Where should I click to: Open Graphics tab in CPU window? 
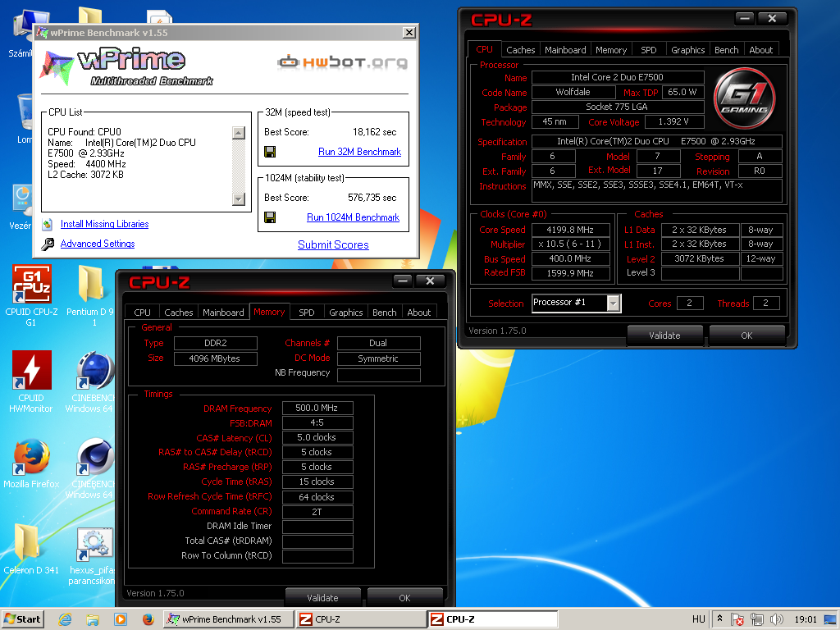coord(688,50)
